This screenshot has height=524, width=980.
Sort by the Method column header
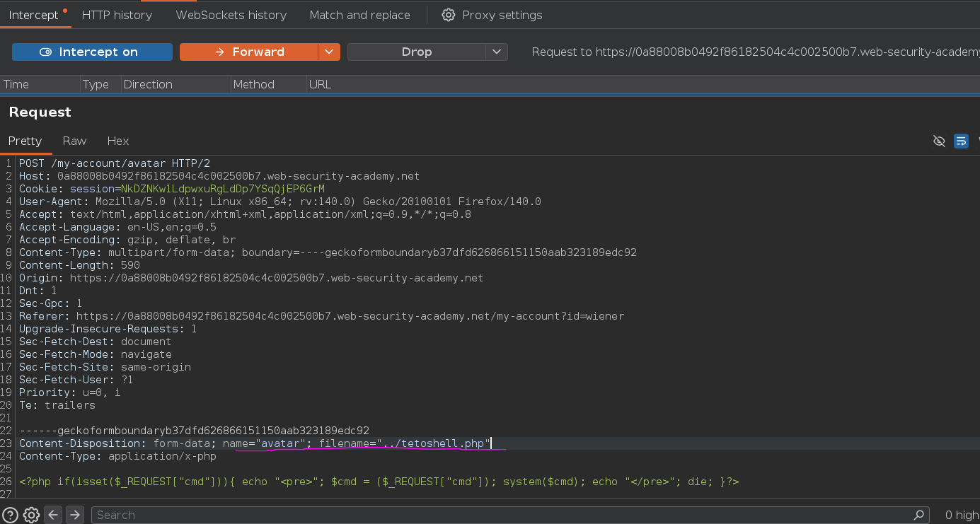(x=268, y=84)
